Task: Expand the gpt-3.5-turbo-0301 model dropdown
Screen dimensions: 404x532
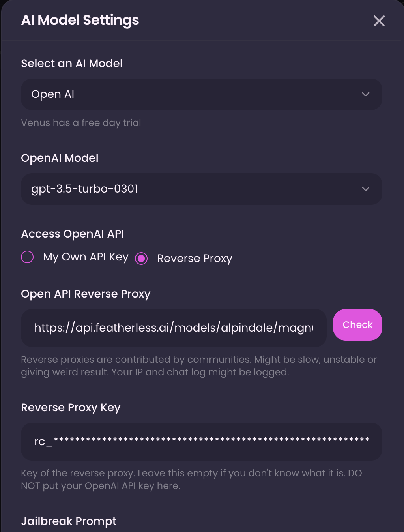Action: pyautogui.click(x=201, y=189)
